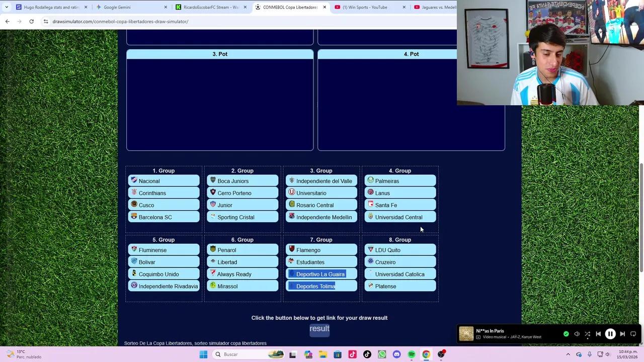Image resolution: width=644 pixels, height=362 pixels.
Task: Select Corinthians in Group 1
Action: tap(164, 193)
